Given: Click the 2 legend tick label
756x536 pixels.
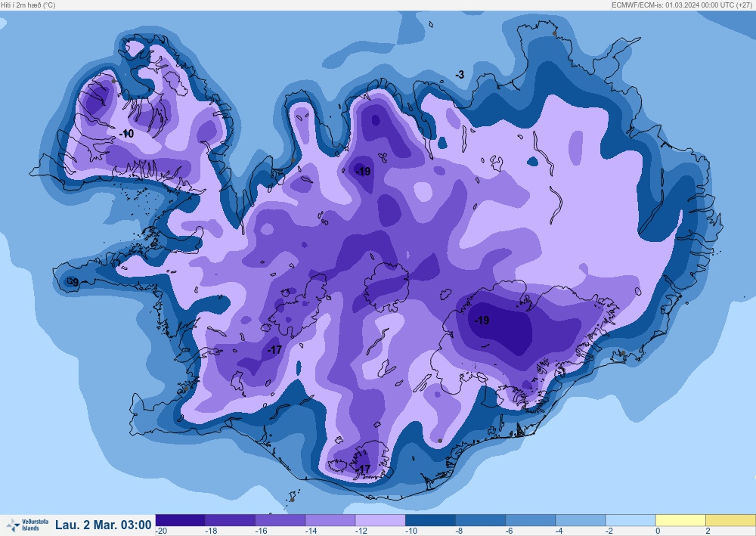Looking at the screenshot, I should tap(708, 531).
